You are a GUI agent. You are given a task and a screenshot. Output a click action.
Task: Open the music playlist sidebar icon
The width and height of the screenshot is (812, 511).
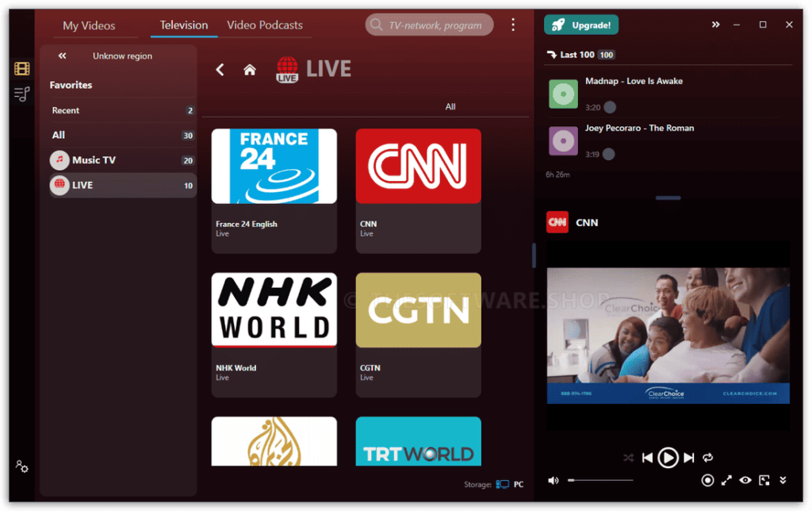pos(21,94)
